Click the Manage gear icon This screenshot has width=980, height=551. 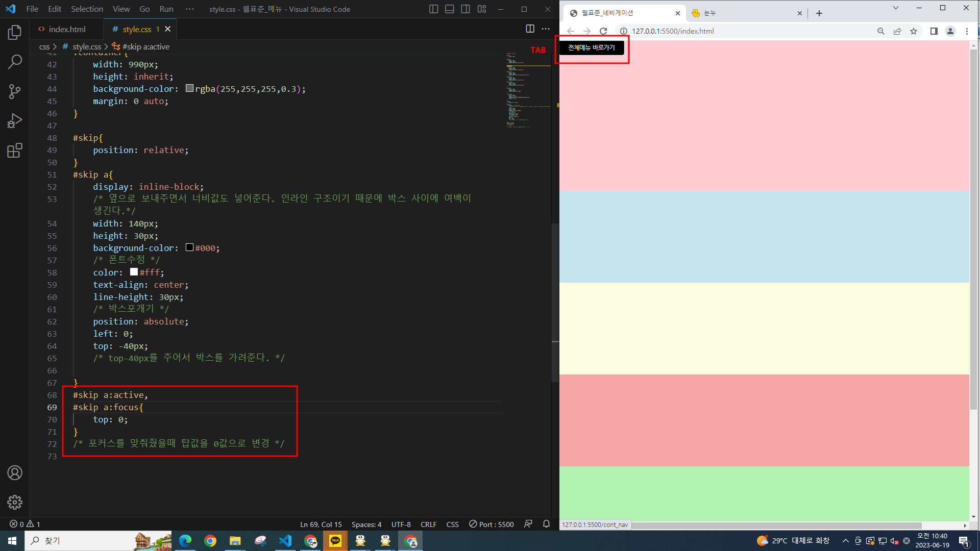[15, 503]
